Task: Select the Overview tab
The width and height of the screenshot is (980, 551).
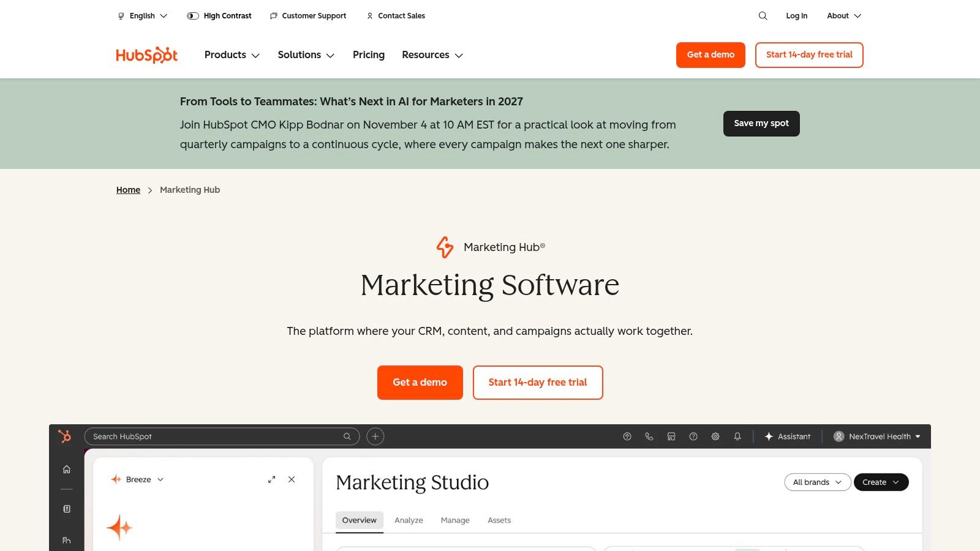Action: coord(360,520)
